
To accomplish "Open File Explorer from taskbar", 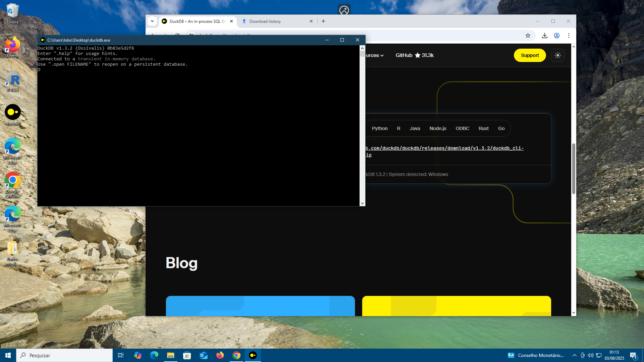I will (170, 355).
